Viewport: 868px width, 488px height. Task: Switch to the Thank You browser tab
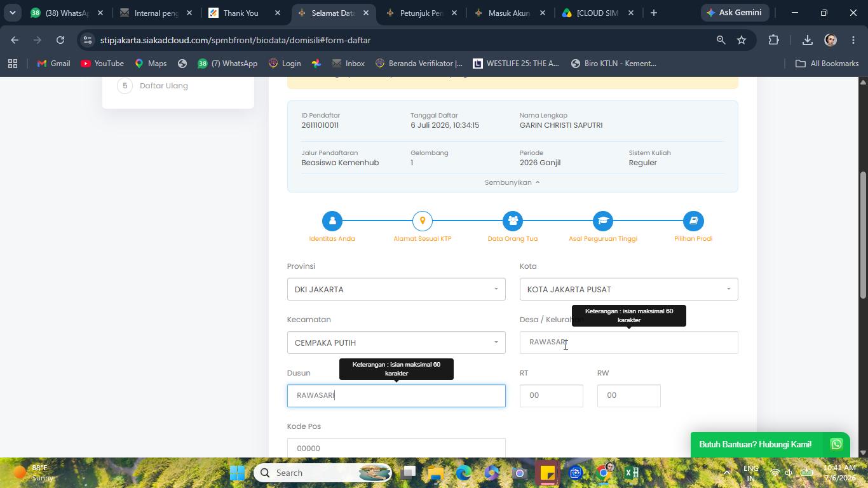tap(244, 13)
